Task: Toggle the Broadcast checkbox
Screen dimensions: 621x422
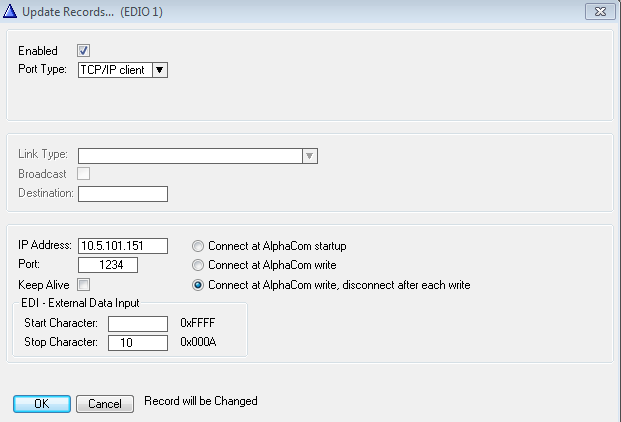Action: coord(83,173)
